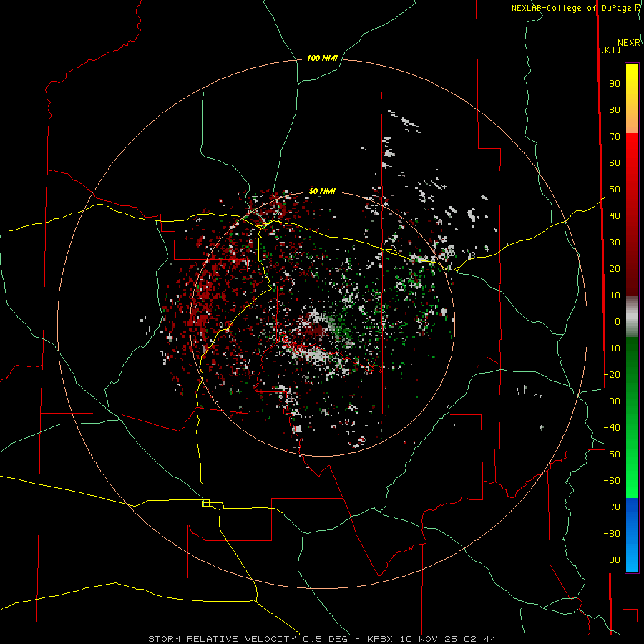Click the positive 20 scale label
Screen dimensions: 644x644
tap(615, 269)
